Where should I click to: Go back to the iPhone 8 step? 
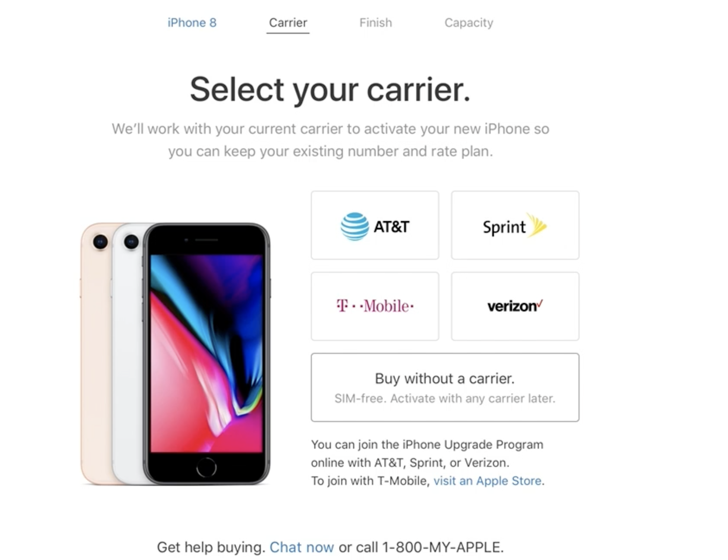click(x=192, y=22)
